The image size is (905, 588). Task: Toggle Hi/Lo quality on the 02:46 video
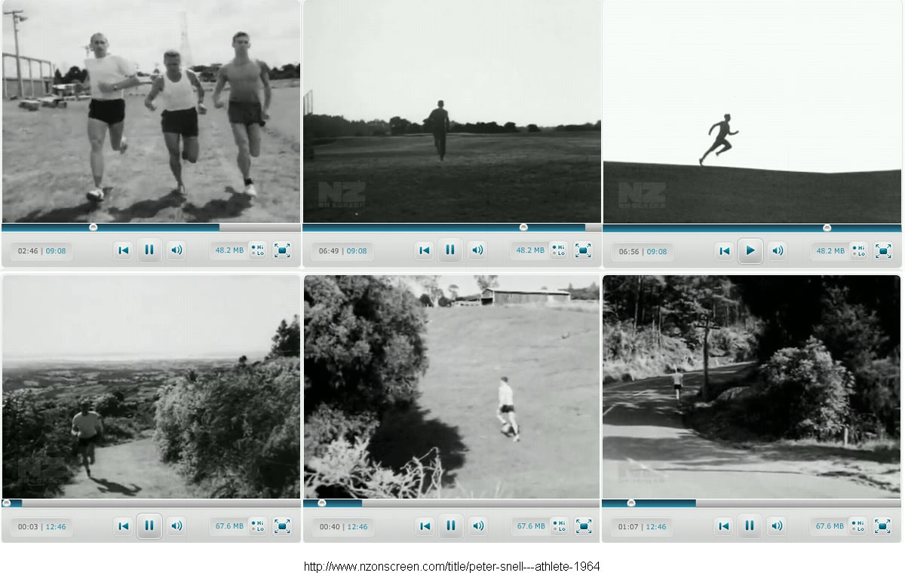pos(258,250)
